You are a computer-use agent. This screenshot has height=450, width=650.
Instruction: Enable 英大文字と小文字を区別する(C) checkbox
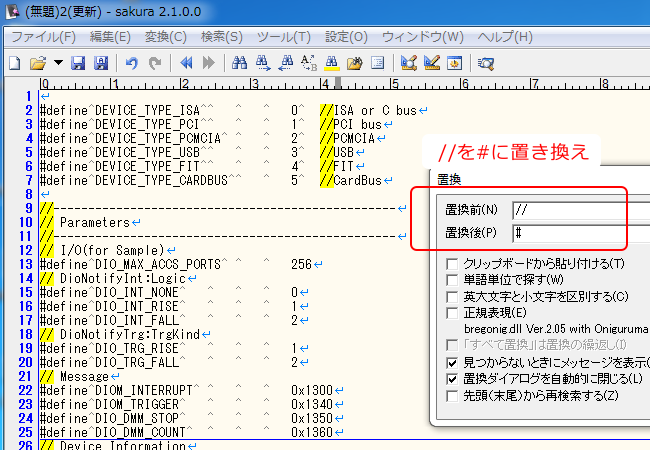[452, 297]
